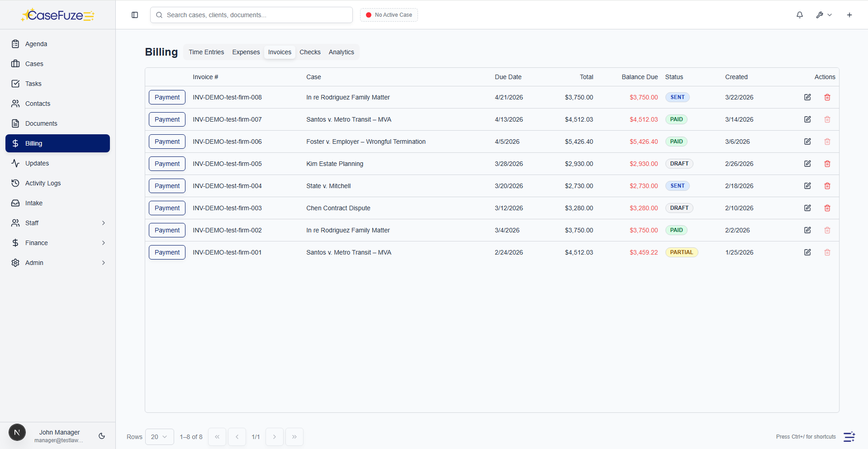
Task: Edit invoice INV-DEMO-test-firm-008 via pencil icon
Action: (x=808, y=97)
